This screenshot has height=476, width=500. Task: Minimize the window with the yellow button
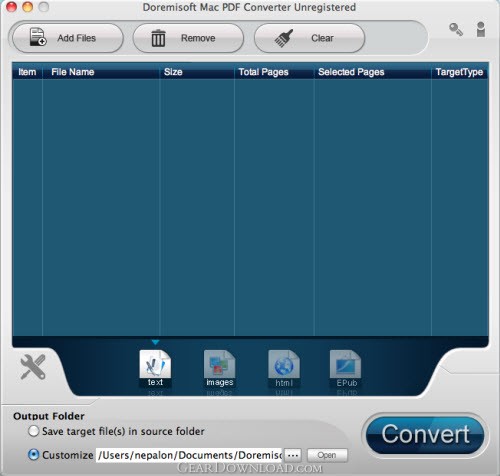(28, 6)
